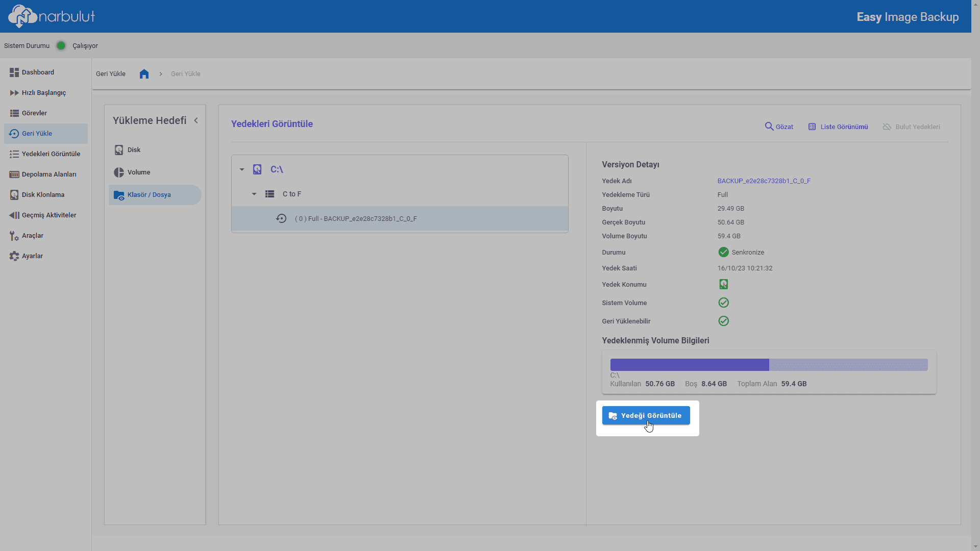Open Depolama Alanları from sidebar
Screen dimensions: 980x551
(48, 174)
